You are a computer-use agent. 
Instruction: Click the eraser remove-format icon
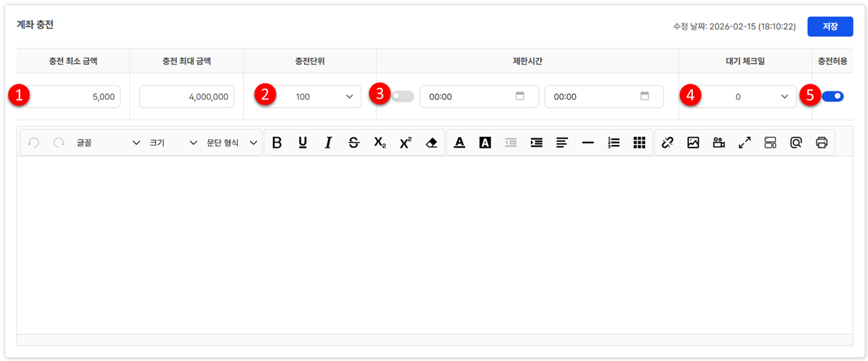[x=431, y=143]
